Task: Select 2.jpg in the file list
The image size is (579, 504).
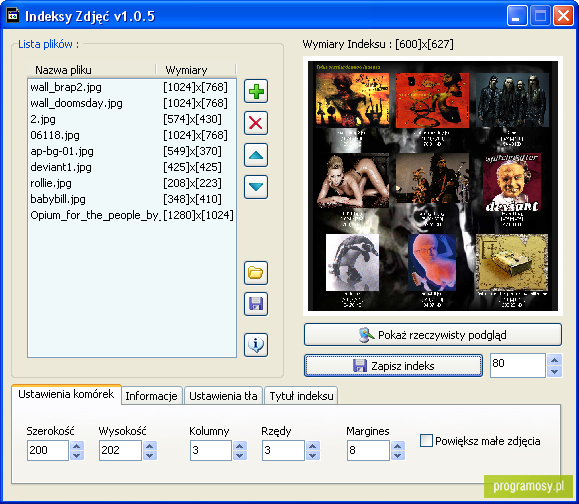Action: click(x=131, y=119)
